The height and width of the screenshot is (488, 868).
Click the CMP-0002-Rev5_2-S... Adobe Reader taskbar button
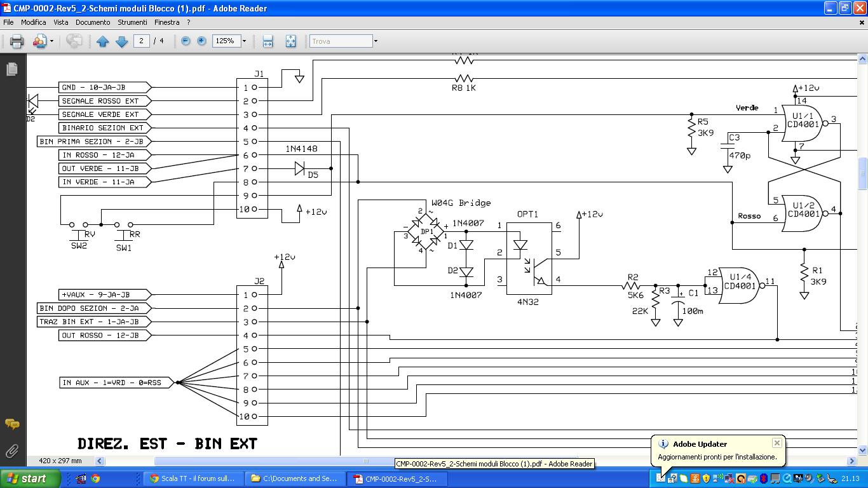pos(397,479)
